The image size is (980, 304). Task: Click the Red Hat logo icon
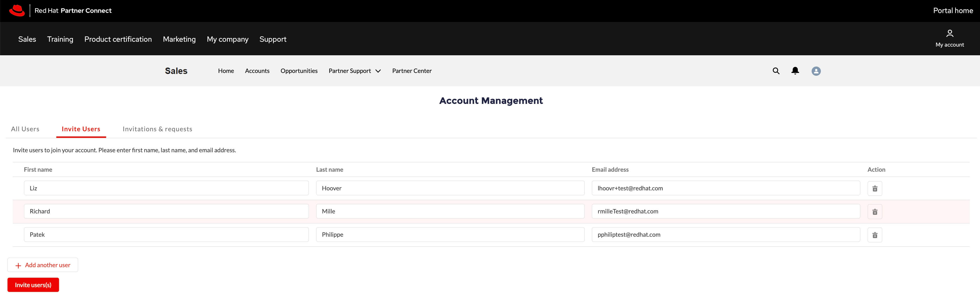[17, 11]
